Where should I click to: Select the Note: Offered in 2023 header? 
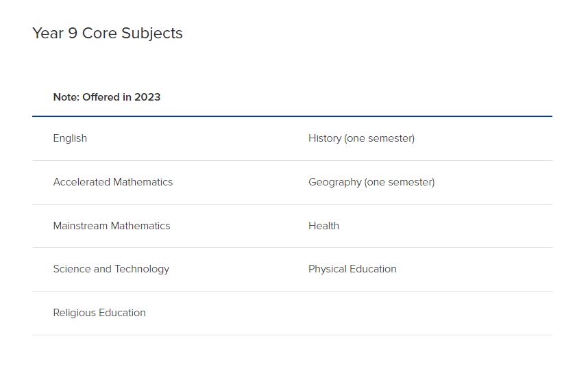106,97
